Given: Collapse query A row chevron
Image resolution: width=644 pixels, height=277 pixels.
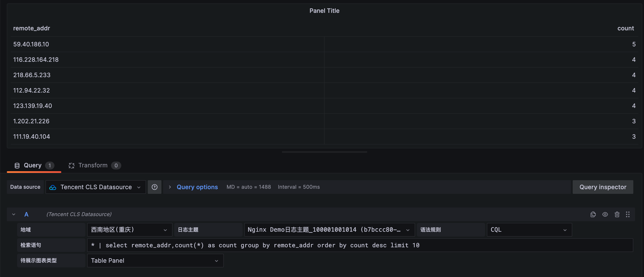Looking at the screenshot, I should tap(14, 214).
